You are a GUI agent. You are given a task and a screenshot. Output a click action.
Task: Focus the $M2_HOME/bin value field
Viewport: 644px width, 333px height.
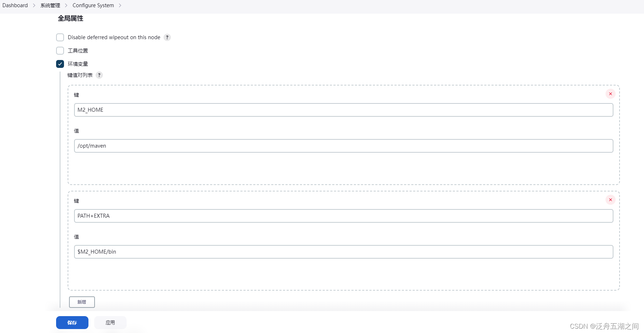point(343,252)
